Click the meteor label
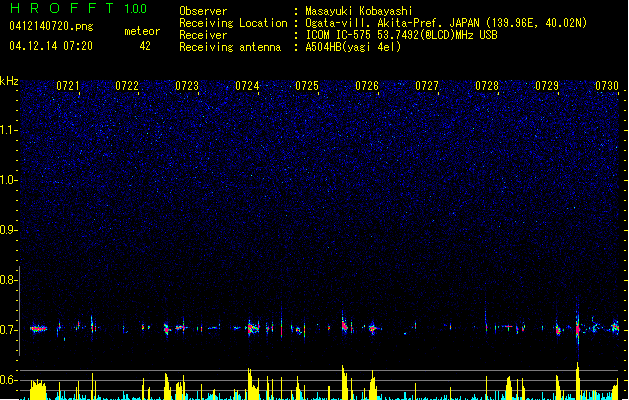 click(x=142, y=31)
